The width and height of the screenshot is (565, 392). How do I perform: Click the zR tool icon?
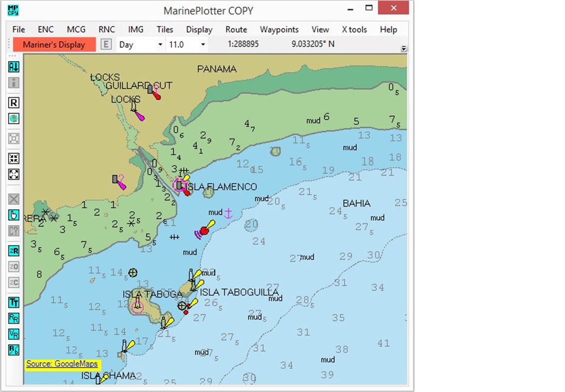tap(13, 251)
